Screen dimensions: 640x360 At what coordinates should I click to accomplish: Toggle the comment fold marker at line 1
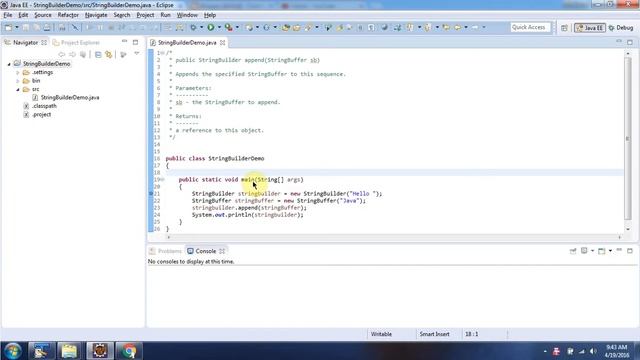[x=162, y=53]
